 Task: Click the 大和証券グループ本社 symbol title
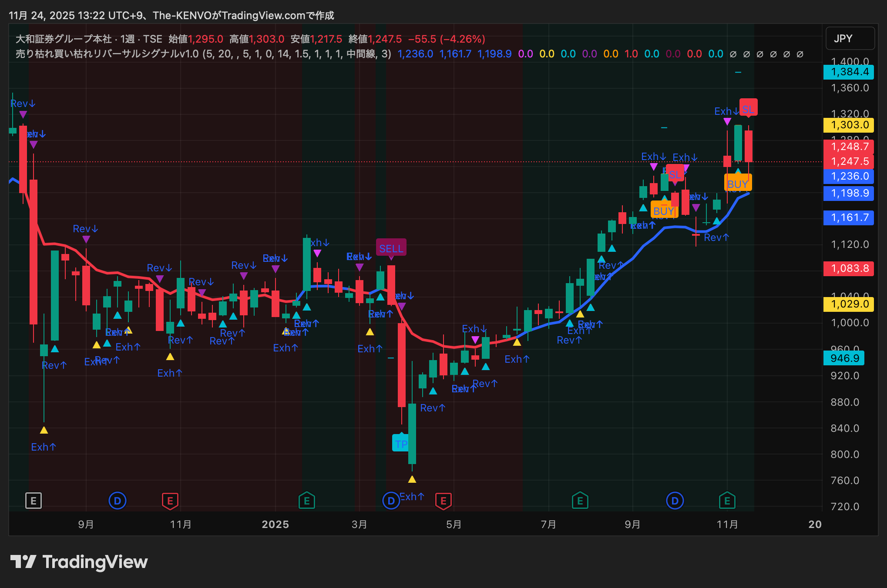click(x=64, y=39)
